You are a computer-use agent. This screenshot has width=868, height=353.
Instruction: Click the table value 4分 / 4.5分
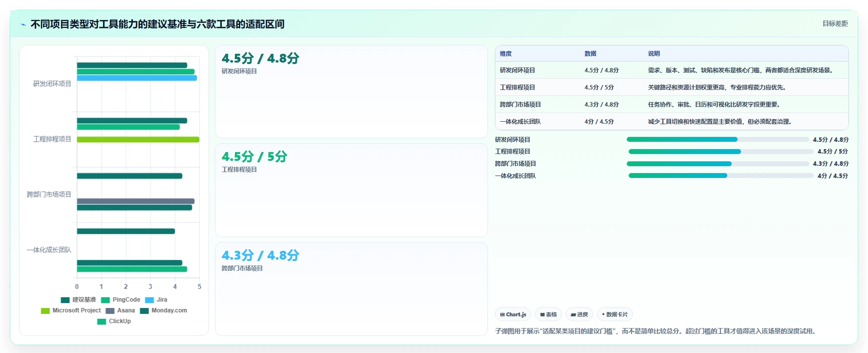[x=599, y=122]
